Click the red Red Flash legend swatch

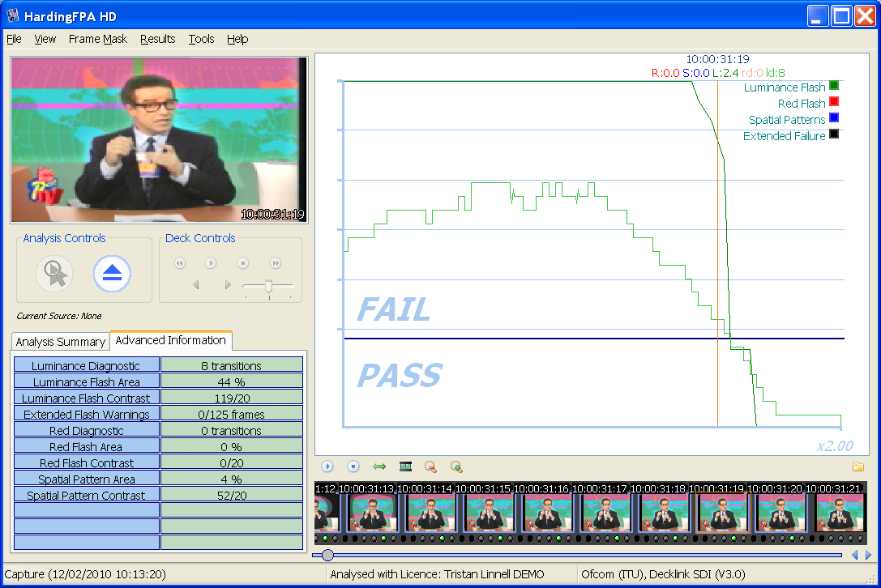pyautogui.click(x=834, y=102)
